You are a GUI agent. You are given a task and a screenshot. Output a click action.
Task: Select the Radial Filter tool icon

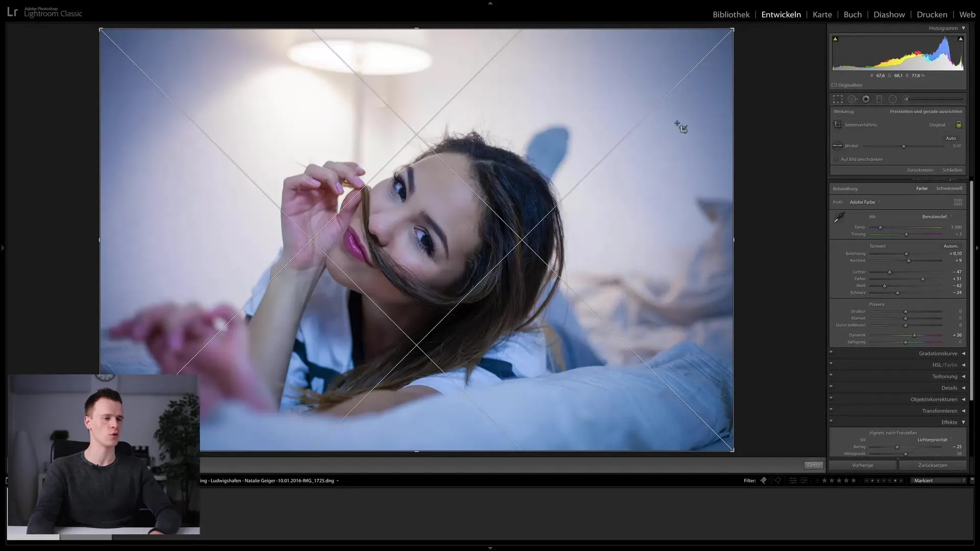point(893,99)
